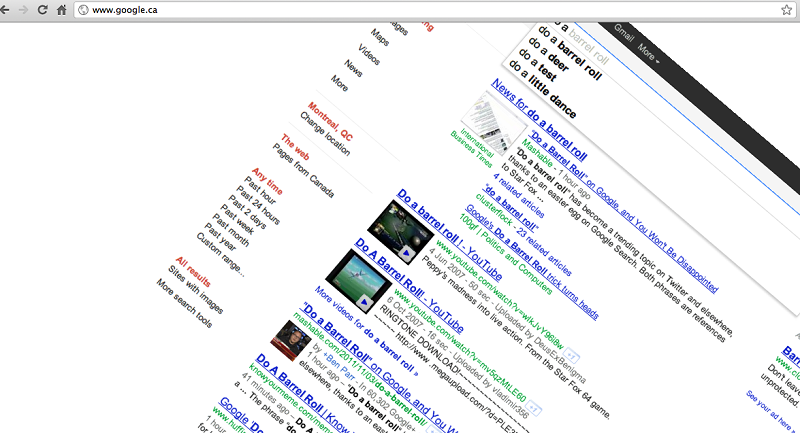Open 'Do A Barrel Roll | Know Your Meme' result

303,394
